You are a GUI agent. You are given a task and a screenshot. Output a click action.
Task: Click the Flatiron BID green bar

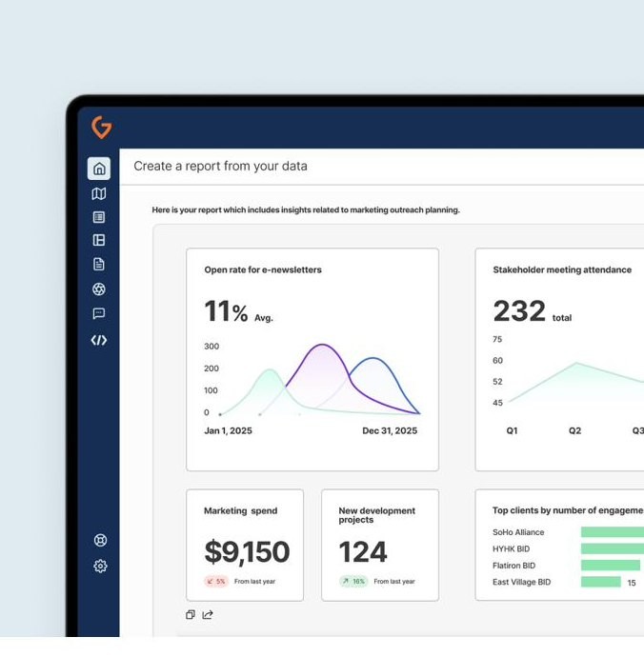pos(611,566)
